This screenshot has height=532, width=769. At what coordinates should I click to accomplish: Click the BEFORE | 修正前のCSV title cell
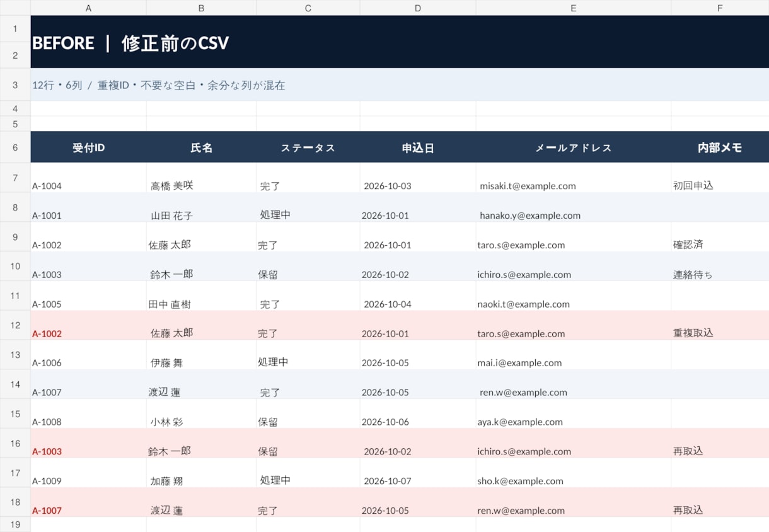[400, 42]
